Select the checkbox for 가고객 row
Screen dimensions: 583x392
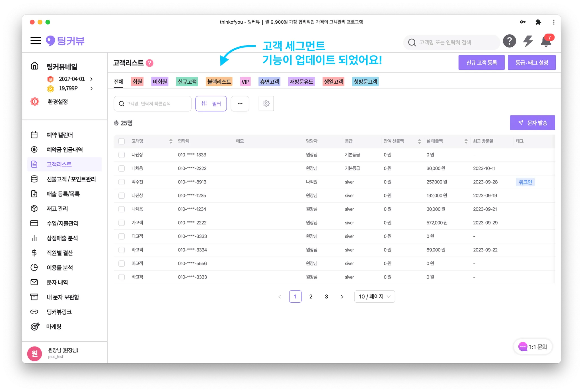point(122,223)
